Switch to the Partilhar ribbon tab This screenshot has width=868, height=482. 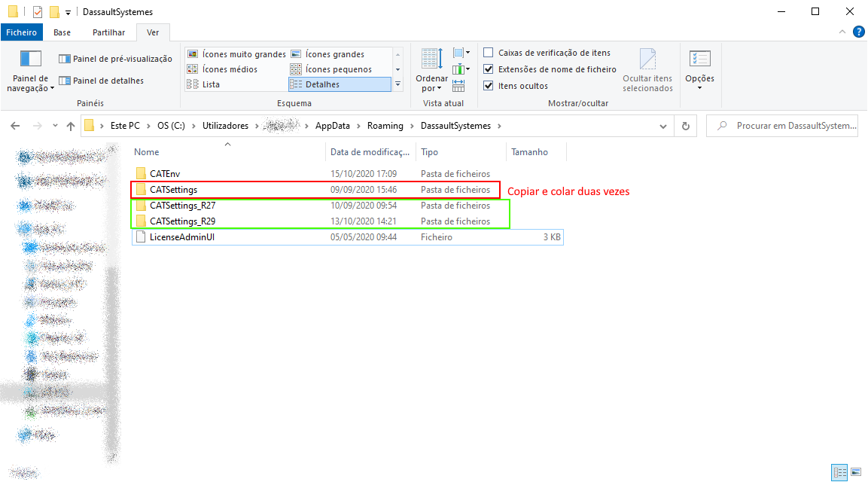click(108, 32)
